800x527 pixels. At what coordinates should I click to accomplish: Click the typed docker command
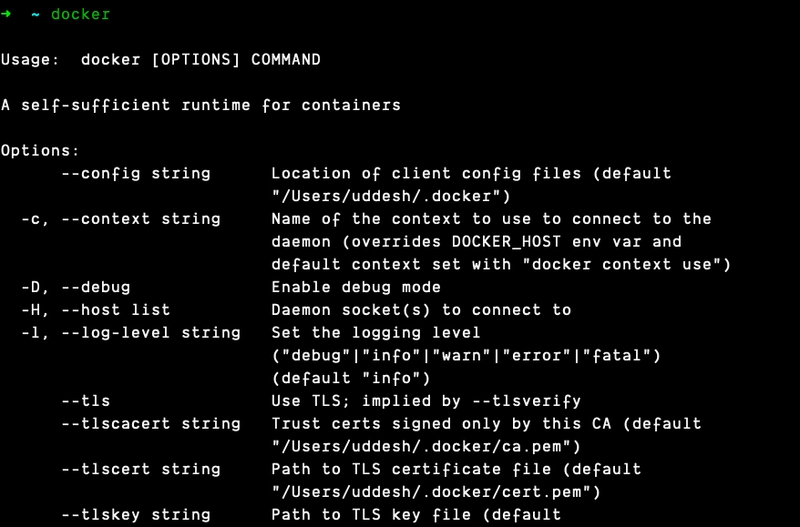click(x=81, y=14)
